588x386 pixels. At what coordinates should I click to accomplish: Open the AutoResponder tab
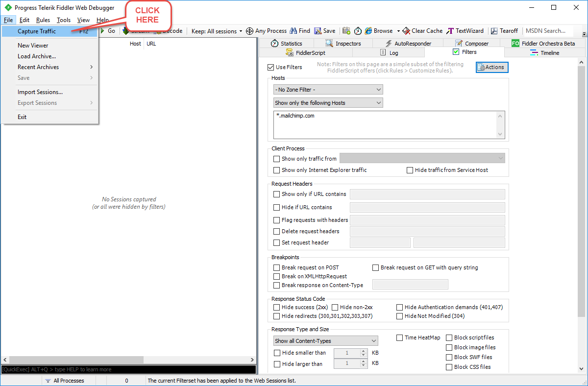pyautogui.click(x=408, y=44)
